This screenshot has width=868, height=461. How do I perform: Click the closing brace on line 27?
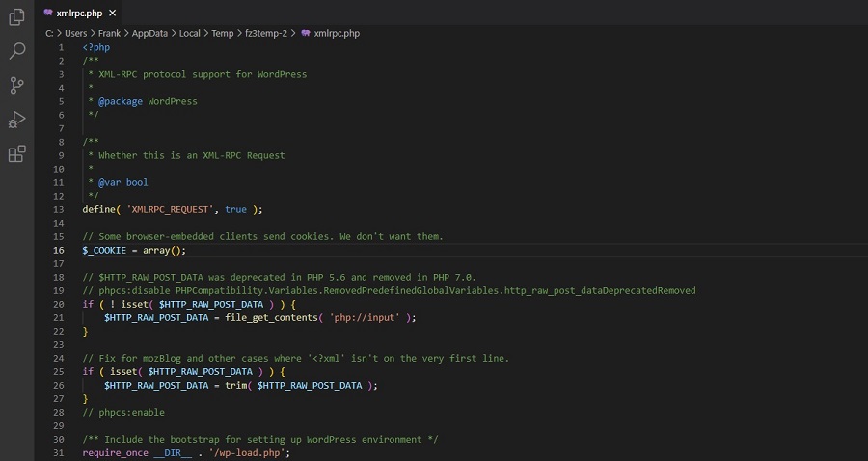[x=85, y=398]
